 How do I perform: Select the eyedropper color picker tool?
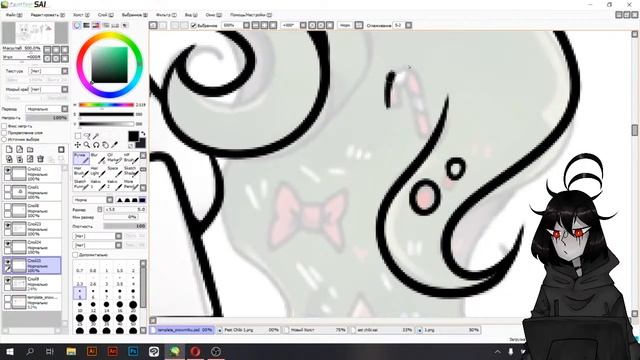click(x=115, y=144)
